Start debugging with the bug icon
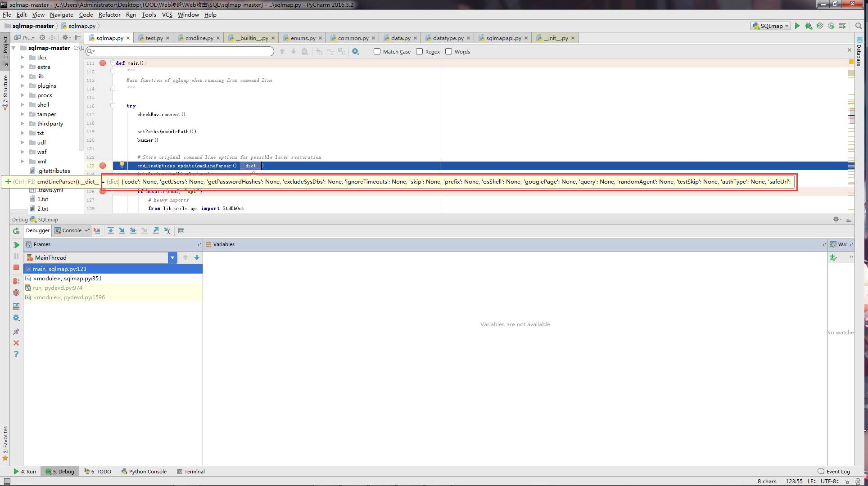Image resolution: width=868 pixels, height=486 pixels. click(809, 26)
